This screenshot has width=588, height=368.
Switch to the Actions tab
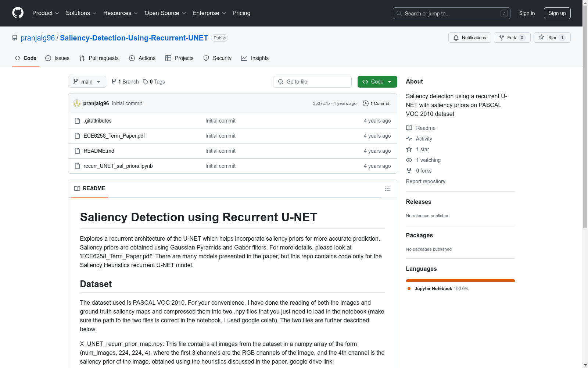point(142,58)
